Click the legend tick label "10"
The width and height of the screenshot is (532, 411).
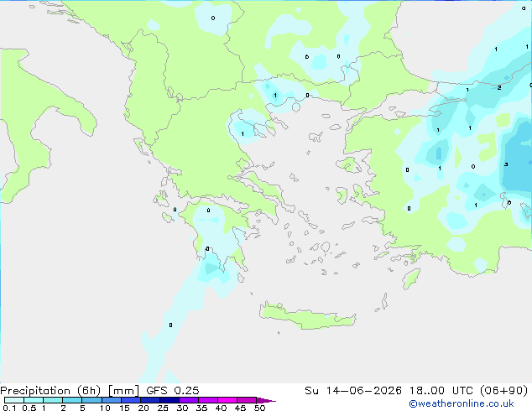coord(105,408)
